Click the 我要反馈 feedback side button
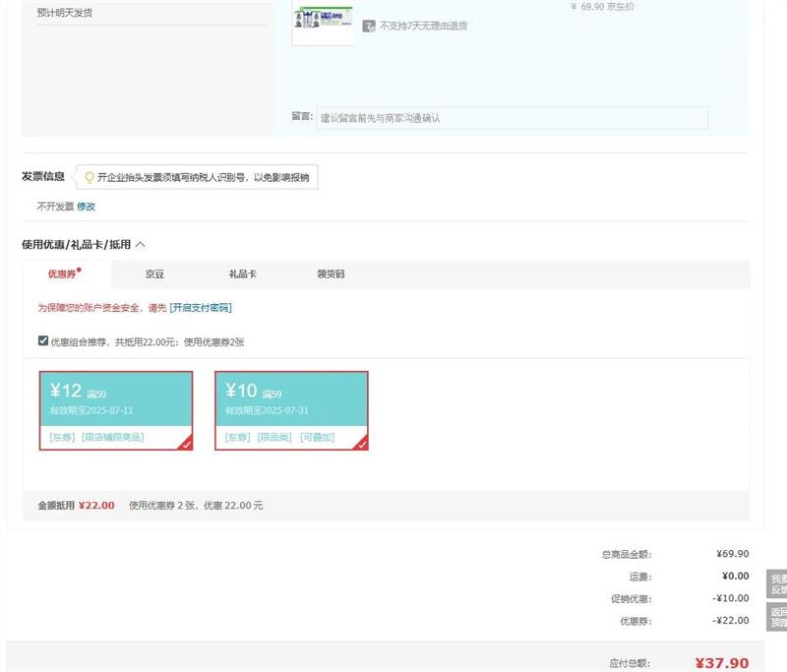 coord(777,584)
